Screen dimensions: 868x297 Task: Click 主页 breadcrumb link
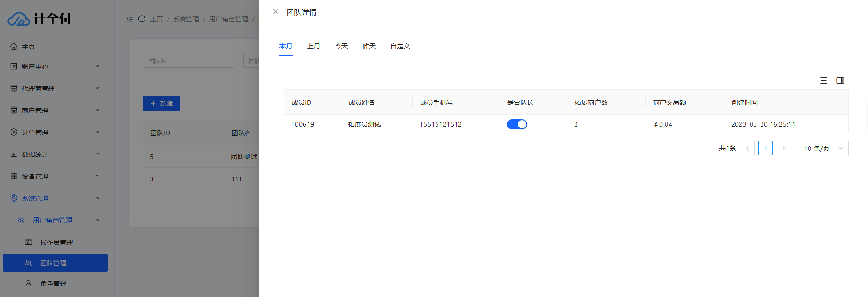click(x=156, y=19)
